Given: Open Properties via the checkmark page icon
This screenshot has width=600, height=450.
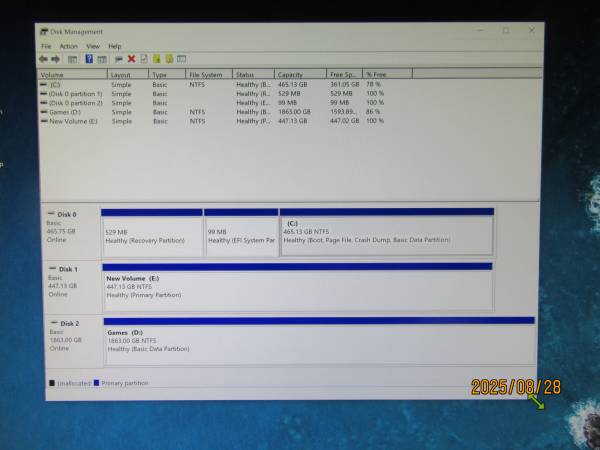Looking at the screenshot, I should [144, 59].
